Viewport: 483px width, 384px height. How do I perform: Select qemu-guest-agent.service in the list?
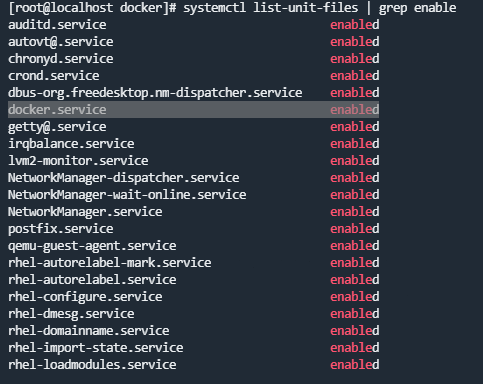pyautogui.click(x=92, y=246)
